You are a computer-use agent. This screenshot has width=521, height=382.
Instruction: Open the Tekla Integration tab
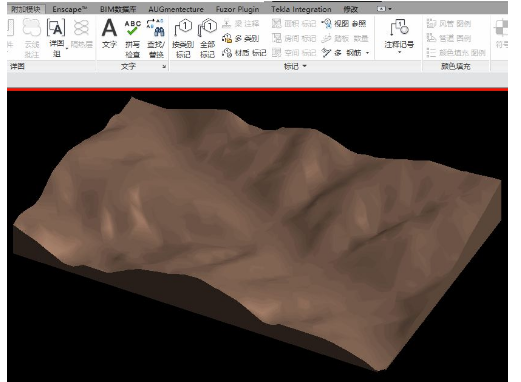[301, 9]
